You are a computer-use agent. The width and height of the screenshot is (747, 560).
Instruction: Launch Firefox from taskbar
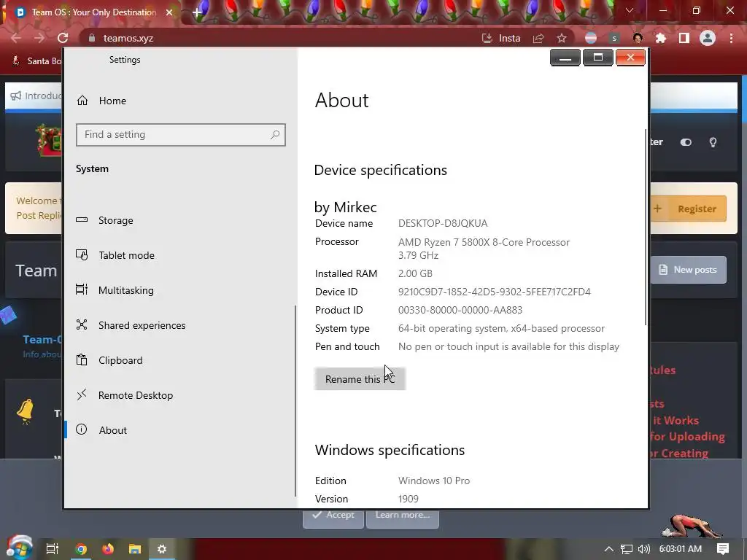click(108, 549)
